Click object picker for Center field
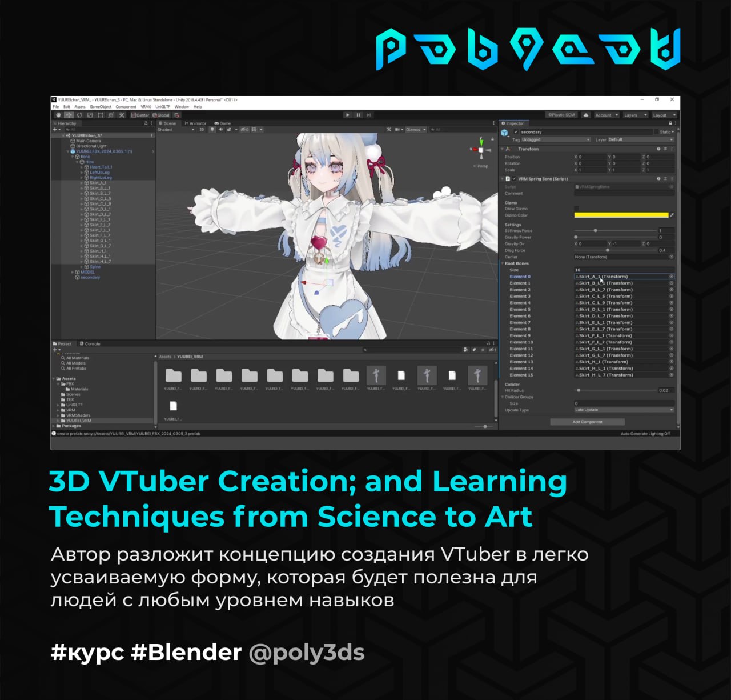Viewport: 731px width, 700px height. click(x=672, y=257)
